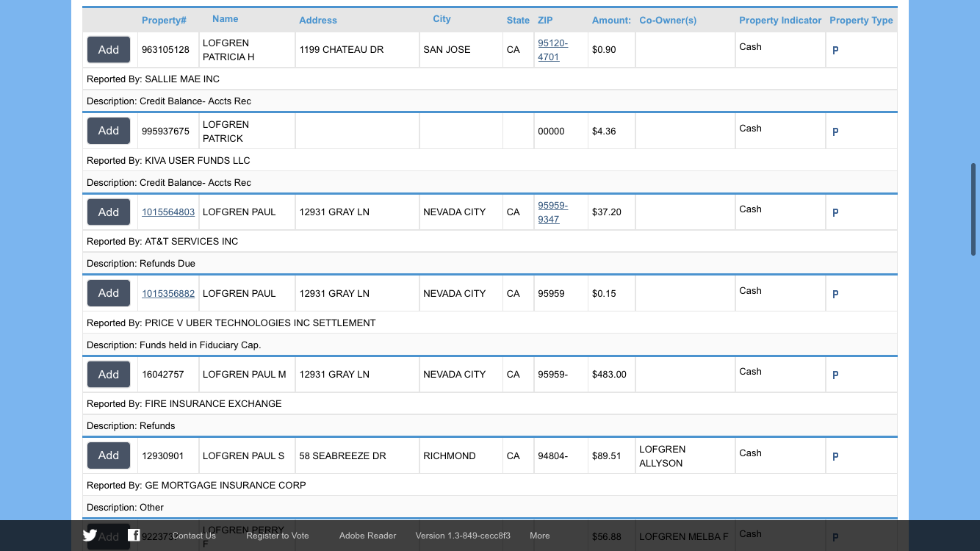980x551 pixels.
Task: Open the More footer menu
Action: (x=540, y=536)
